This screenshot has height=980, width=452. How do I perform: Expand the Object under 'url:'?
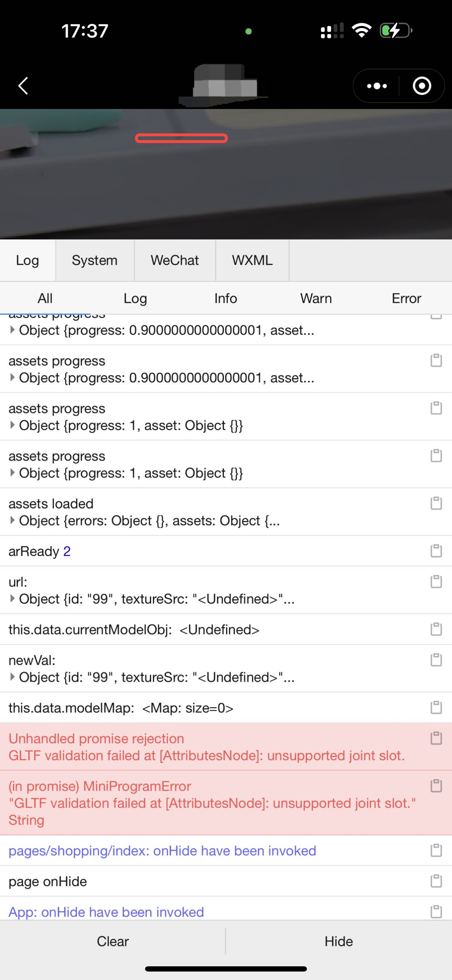coord(13,599)
